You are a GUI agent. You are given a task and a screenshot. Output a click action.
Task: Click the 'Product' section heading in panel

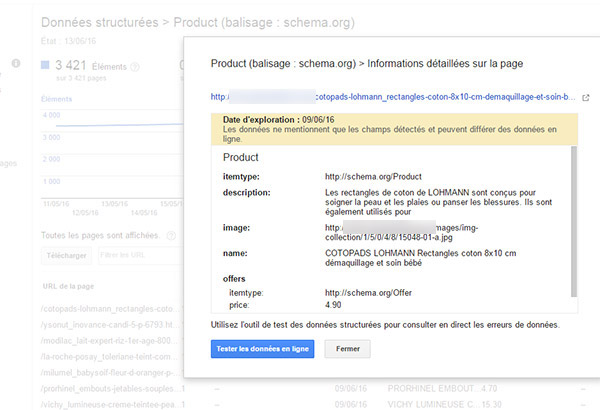coord(241,157)
